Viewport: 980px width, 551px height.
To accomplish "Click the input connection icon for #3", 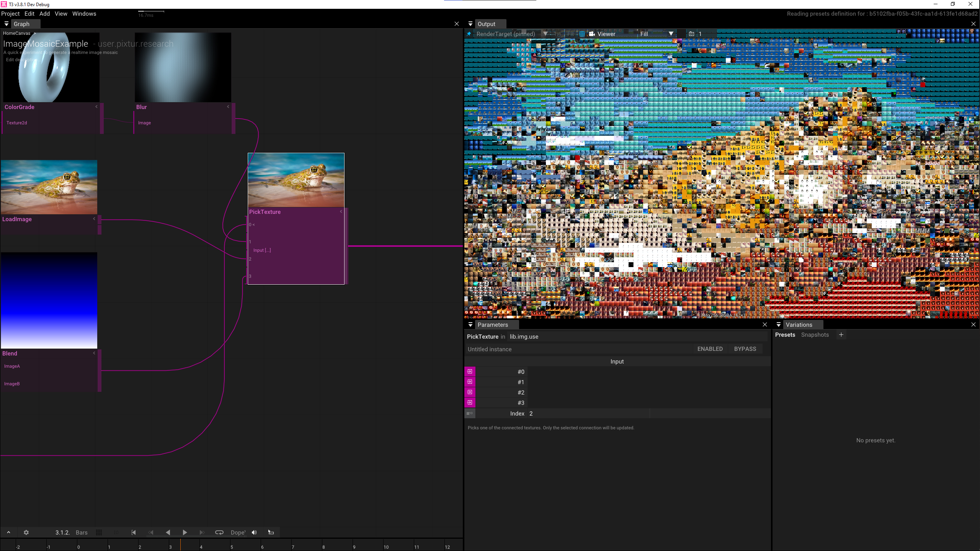I will (x=470, y=403).
